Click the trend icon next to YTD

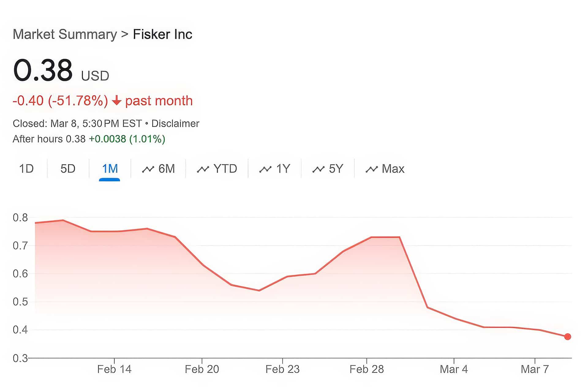203,169
